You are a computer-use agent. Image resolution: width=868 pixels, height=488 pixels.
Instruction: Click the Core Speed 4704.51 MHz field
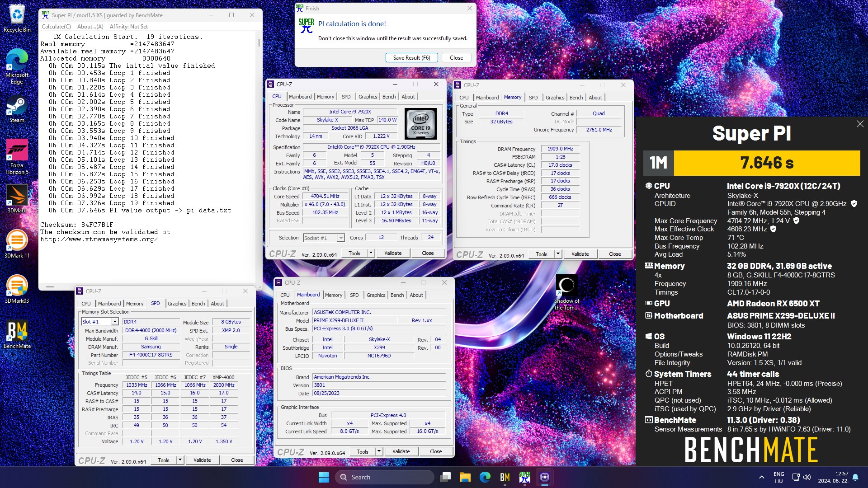325,197
